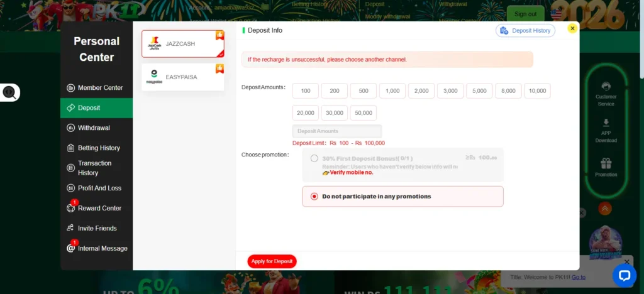
Task: Open the Promotion gift icon
Action: [606, 163]
